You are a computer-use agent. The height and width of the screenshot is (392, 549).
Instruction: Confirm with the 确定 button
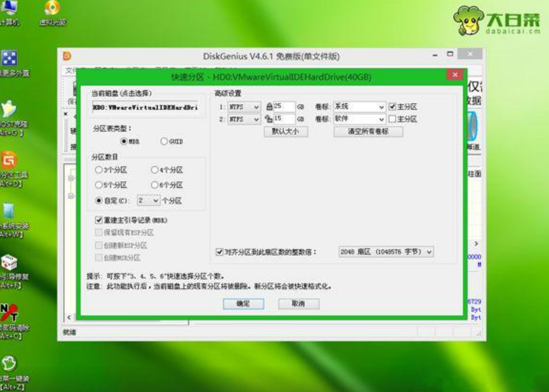click(243, 304)
